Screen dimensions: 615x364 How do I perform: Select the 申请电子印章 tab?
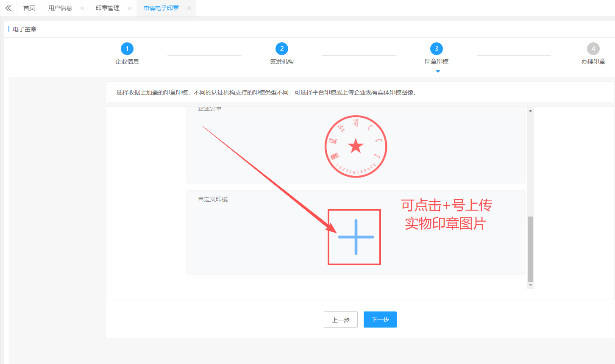click(161, 8)
